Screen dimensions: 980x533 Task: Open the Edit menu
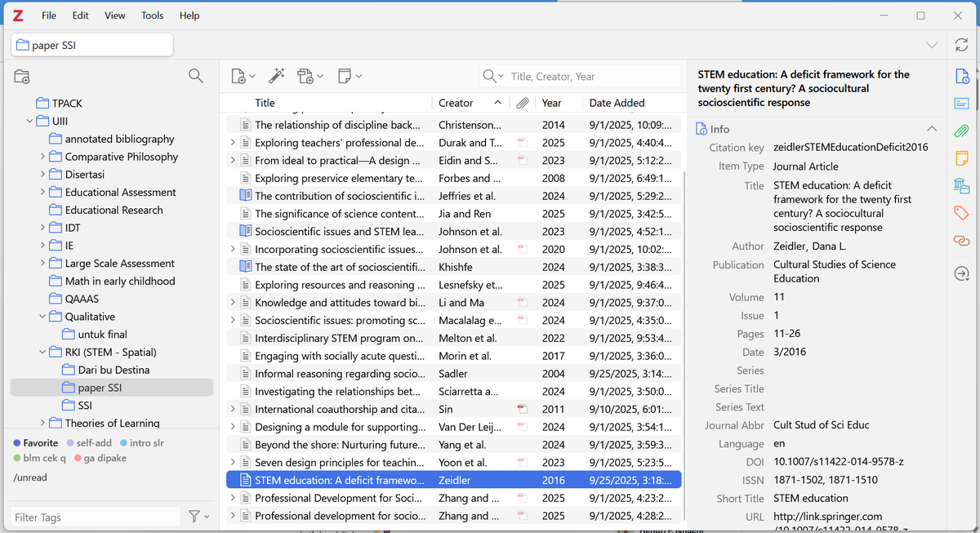[x=80, y=16]
